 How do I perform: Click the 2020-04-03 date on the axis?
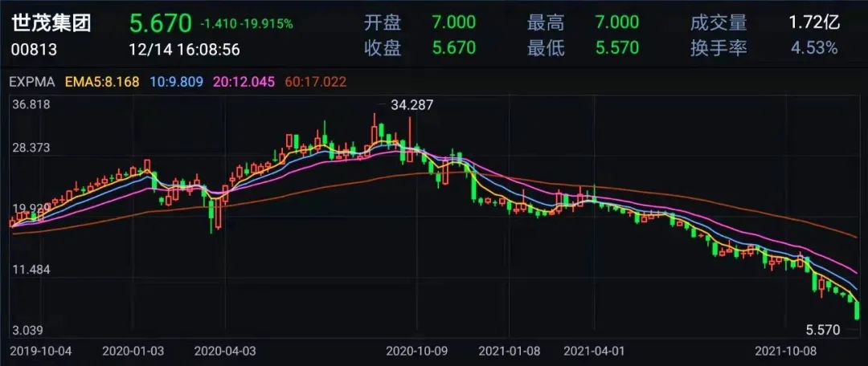225,351
